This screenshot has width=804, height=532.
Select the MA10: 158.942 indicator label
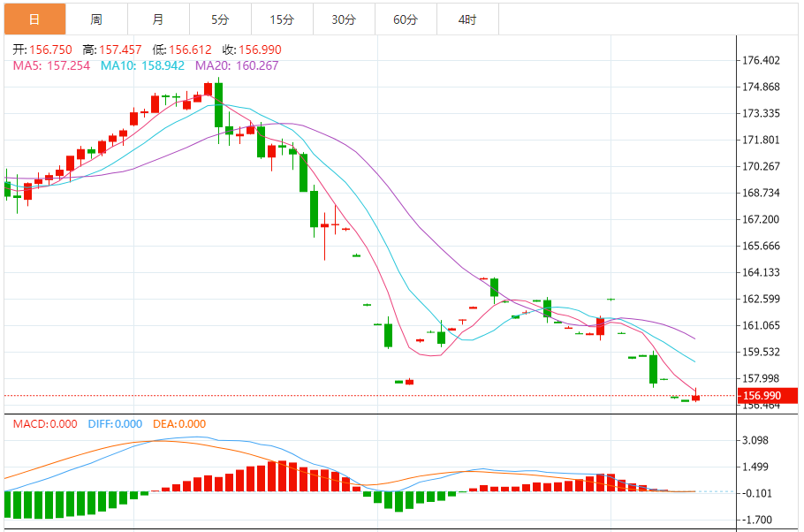coord(142,65)
